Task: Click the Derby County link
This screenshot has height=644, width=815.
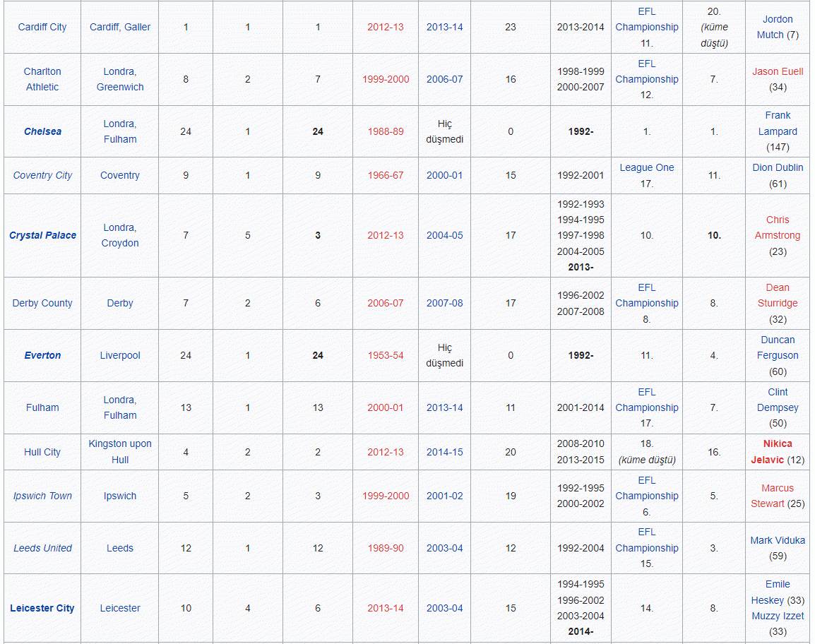Action: pos(42,303)
